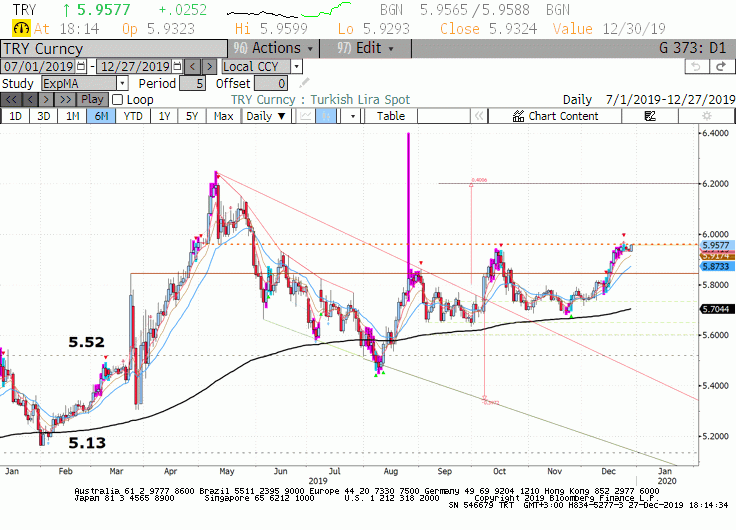
Task: Open the Actions menu
Action: 274,48
